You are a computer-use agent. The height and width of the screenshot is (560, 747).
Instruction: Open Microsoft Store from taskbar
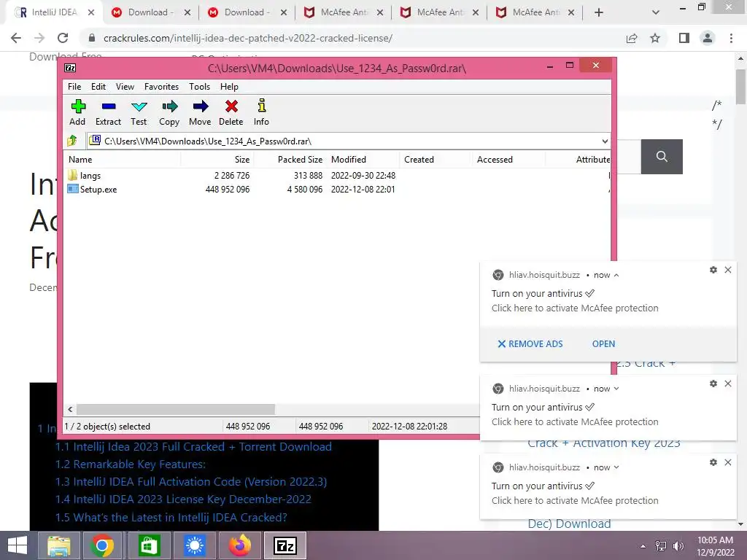[x=149, y=545]
